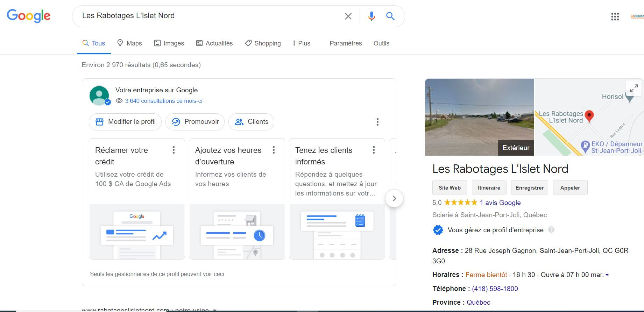Switch to the Images tab
644x312 pixels.
pos(169,43)
